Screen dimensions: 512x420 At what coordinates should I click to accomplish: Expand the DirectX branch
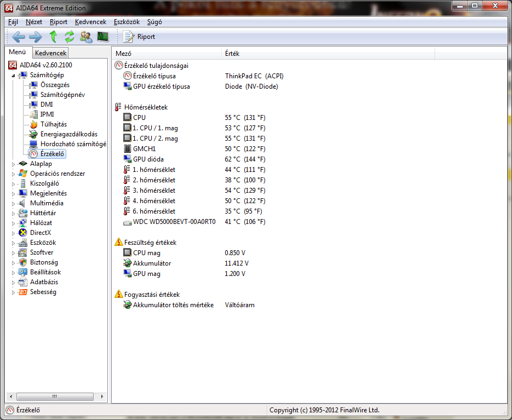point(13,233)
